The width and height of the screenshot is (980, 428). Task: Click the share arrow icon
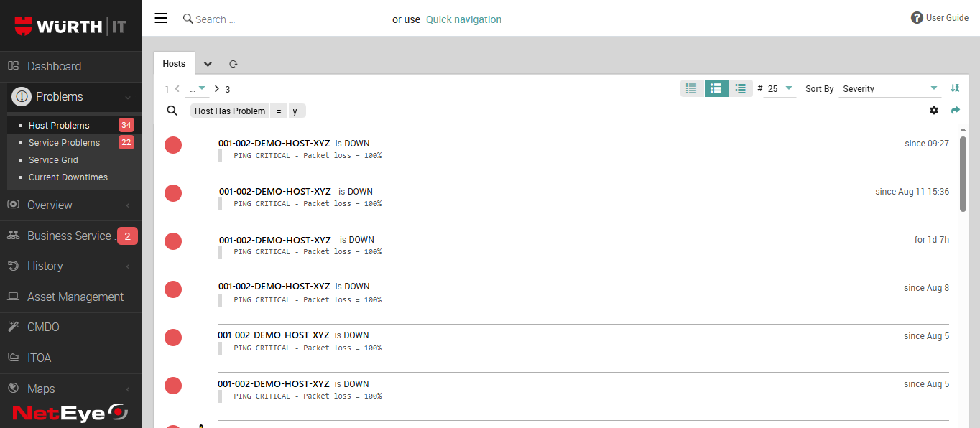[955, 111]
